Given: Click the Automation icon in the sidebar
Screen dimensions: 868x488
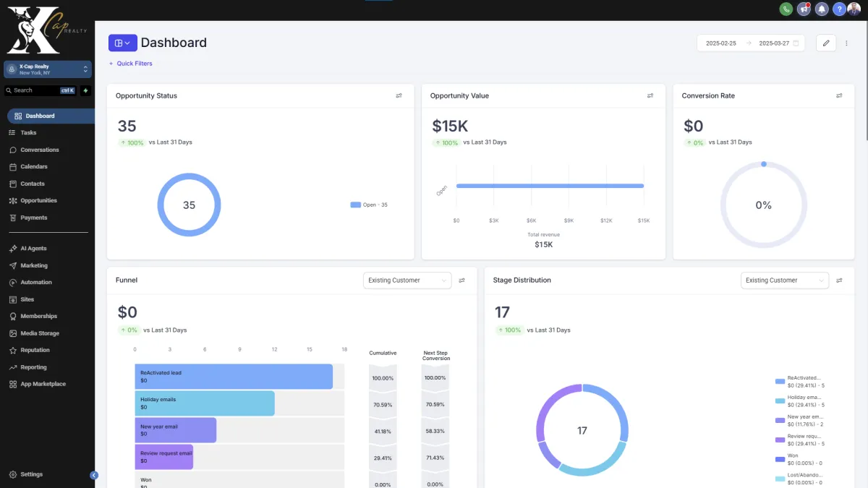Looking at the screenshot, I should coord(13,283).
